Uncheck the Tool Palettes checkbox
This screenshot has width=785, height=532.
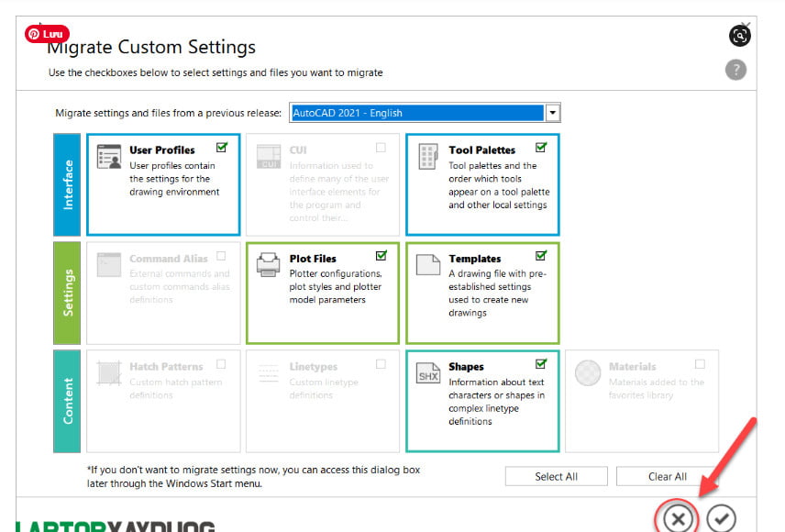point(541,148)
